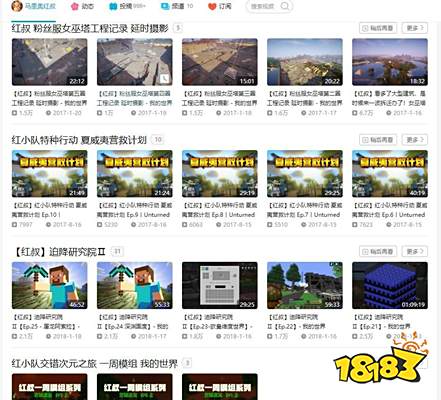The height and width of the screenshot is (400, 441).
Task: Open the 18:32 witch tower thumbnail
Action: [390, 62]
